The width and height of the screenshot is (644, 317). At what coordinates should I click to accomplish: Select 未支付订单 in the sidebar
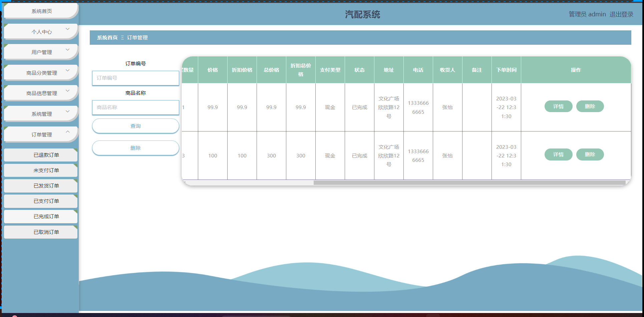coord(46,171)
